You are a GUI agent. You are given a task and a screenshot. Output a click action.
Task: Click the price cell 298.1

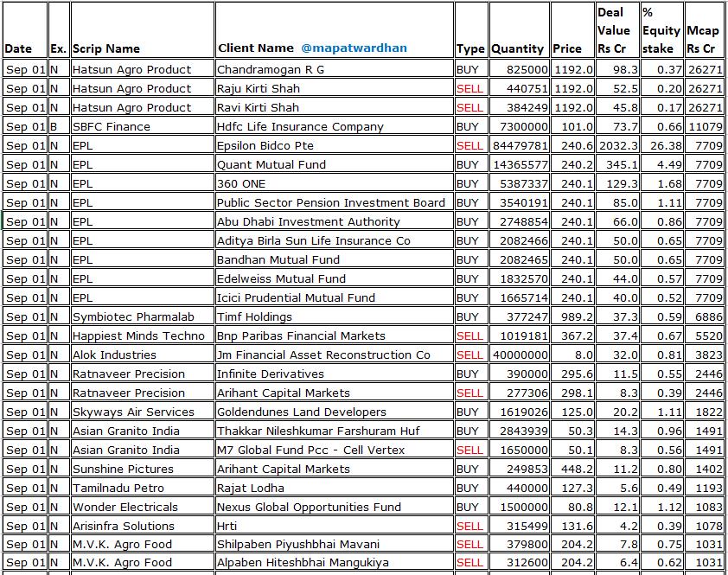click(572, 393)
